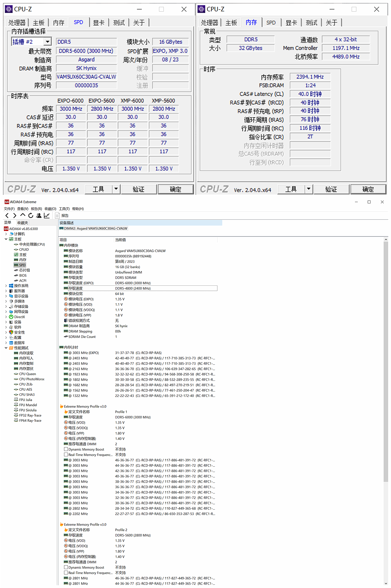The image size is (391, 588).
Task: Select ACPI item in AIDA64 tree
Action: point(20,280)
